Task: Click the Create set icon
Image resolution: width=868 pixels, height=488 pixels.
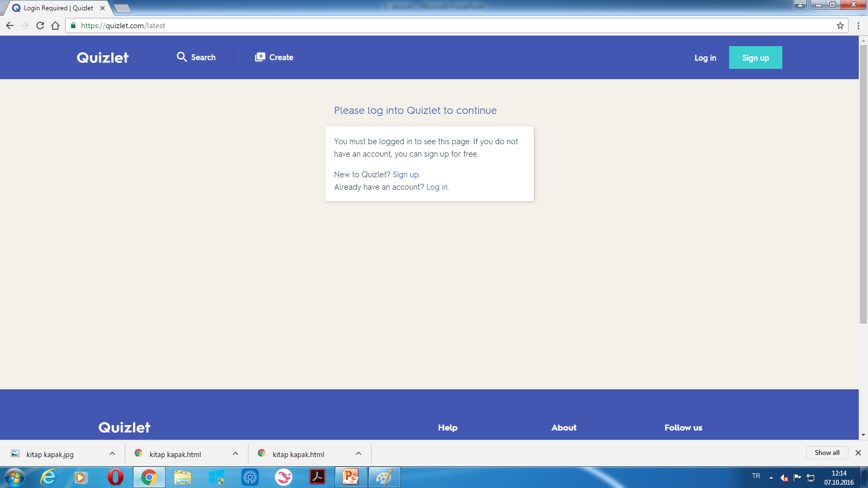Action: point(260,57)
